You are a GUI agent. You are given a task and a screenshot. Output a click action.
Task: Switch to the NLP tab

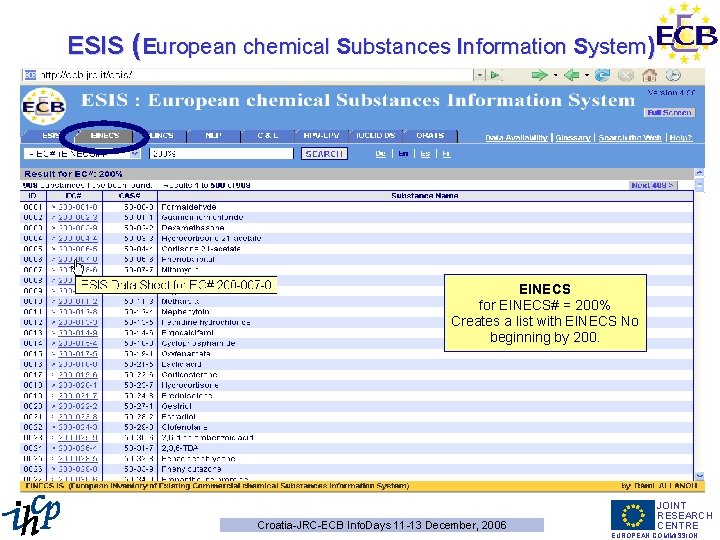click(x=214, y=135)
